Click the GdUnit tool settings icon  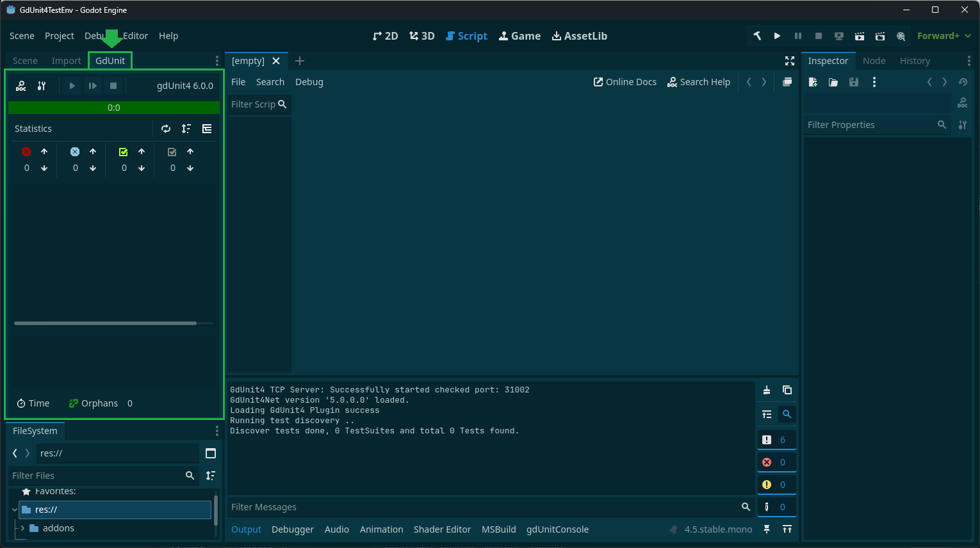[42, 86]
